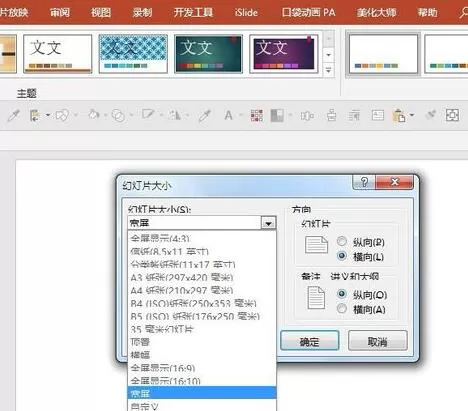This screenshot has height=411, width=468.
Task: Click the document-with-arrow insert icon in the toolbar
Action: click(x=35, y=115)
